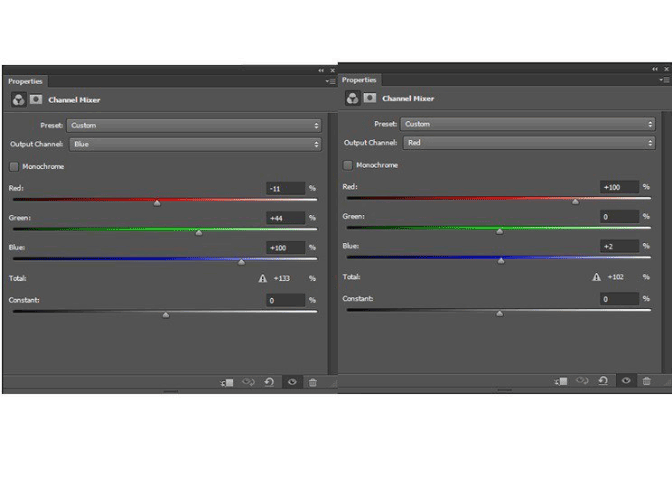Click Red slider handle in right panel

576,201
